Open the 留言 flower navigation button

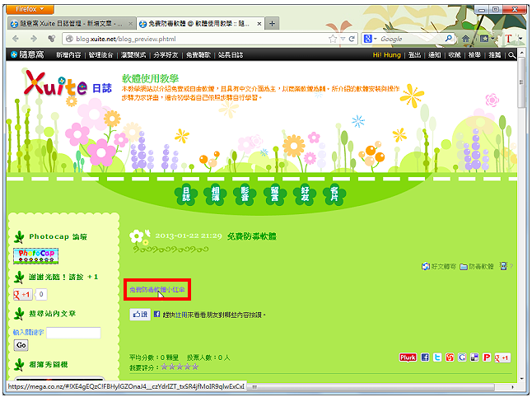click(275, 194)
